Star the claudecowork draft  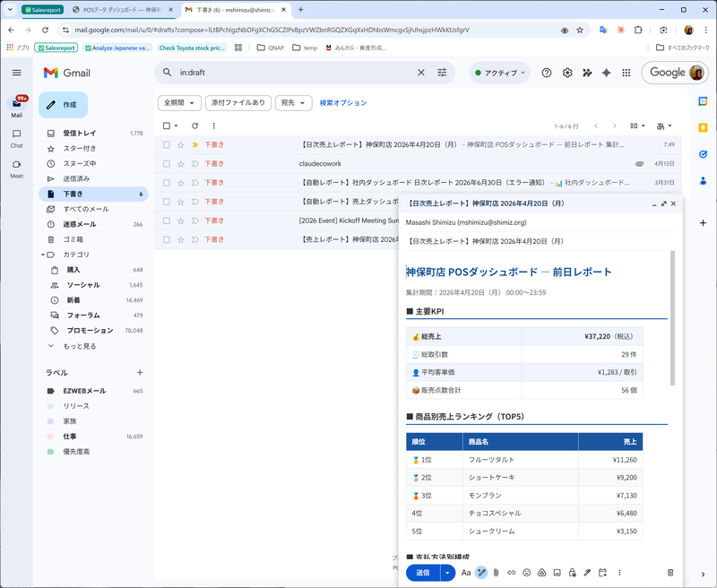click(x=182, y=164)
